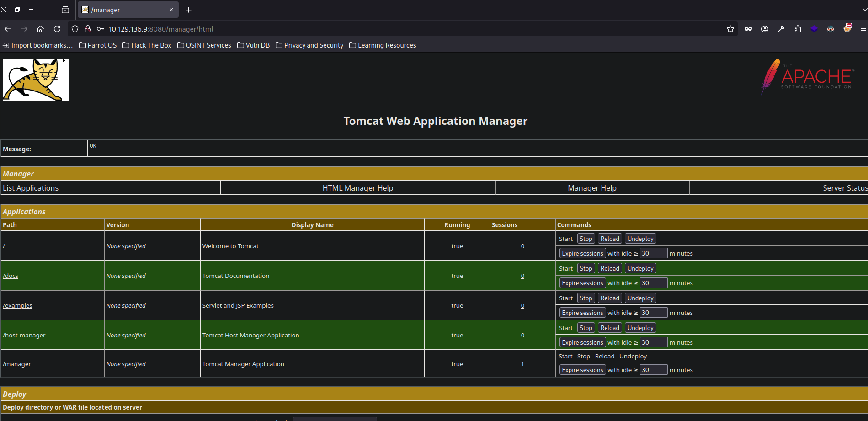868x421 pixels.
Task: Stop the Tomcat Host Manager Application
Action: [586, 328]
